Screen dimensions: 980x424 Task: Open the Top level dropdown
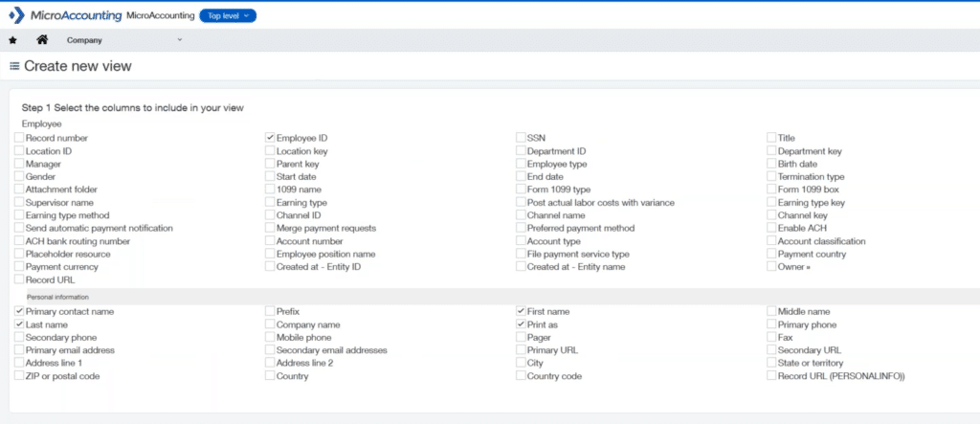[x=228, y=16]
